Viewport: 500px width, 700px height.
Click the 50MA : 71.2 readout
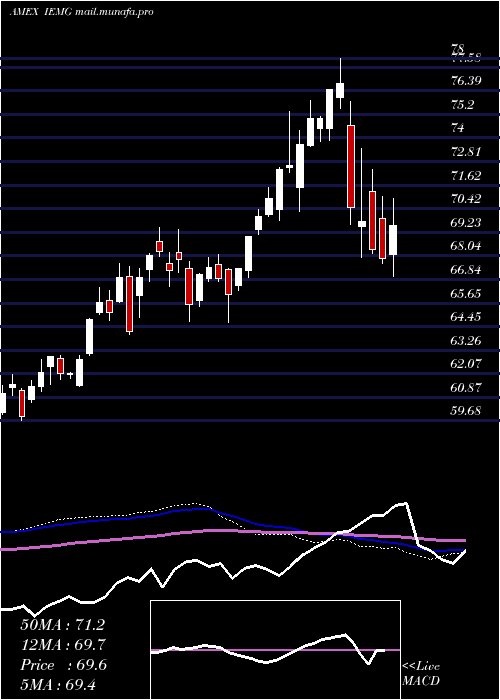coord(63,625)
